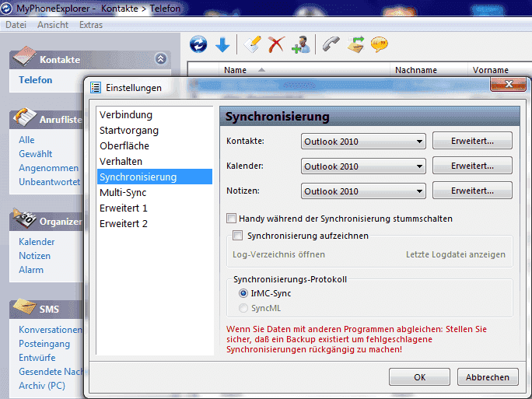Select the IrMC-Sync protocol radio button

click(243, 293)
